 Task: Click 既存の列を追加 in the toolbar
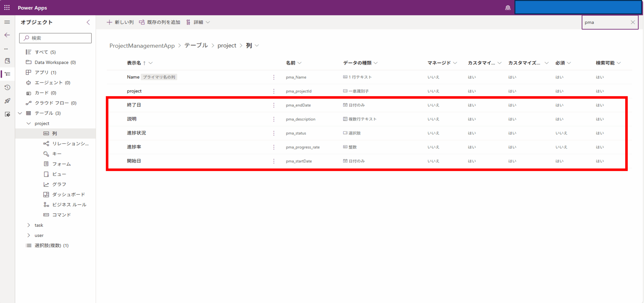163,22
